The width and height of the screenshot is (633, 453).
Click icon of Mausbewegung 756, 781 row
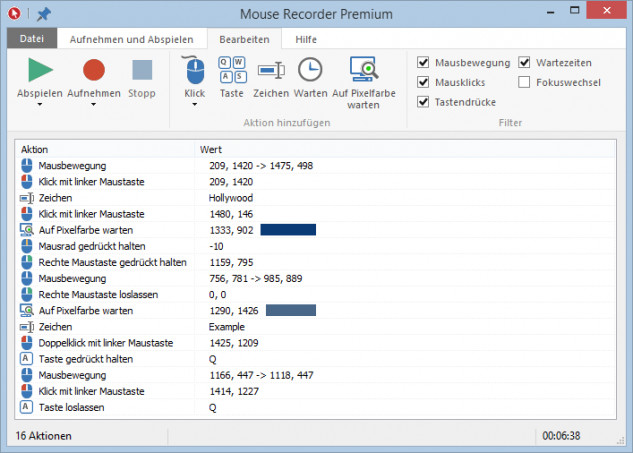pyautogui.click(x=27, y=278)
